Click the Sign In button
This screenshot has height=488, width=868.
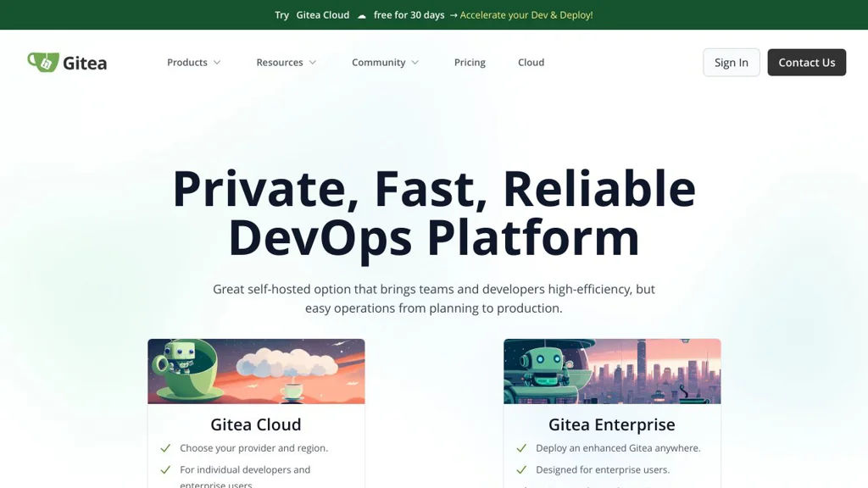(x=732, y=63)
